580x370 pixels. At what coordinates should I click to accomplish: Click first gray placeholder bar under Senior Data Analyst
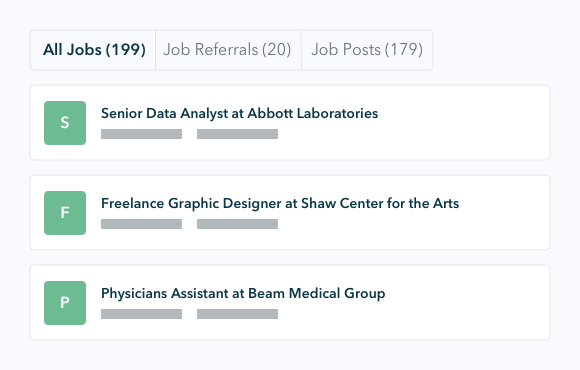tap(141, 134)
